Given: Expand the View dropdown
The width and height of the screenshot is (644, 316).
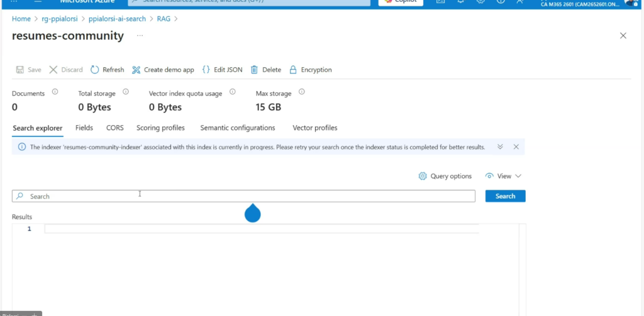Looking at the screenshot, I should [x=504, y=177].
